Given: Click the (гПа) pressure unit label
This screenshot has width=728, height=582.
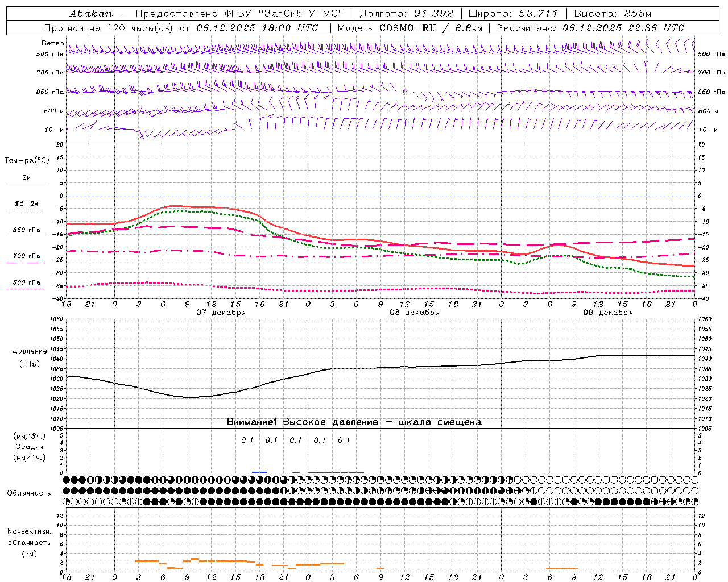Looking at the screenshot, I should 30,364.
